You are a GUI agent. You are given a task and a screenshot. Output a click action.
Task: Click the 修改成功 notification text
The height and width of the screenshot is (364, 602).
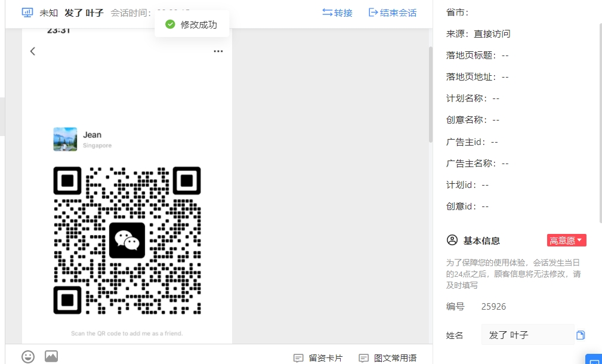click(x=199, y=24)
